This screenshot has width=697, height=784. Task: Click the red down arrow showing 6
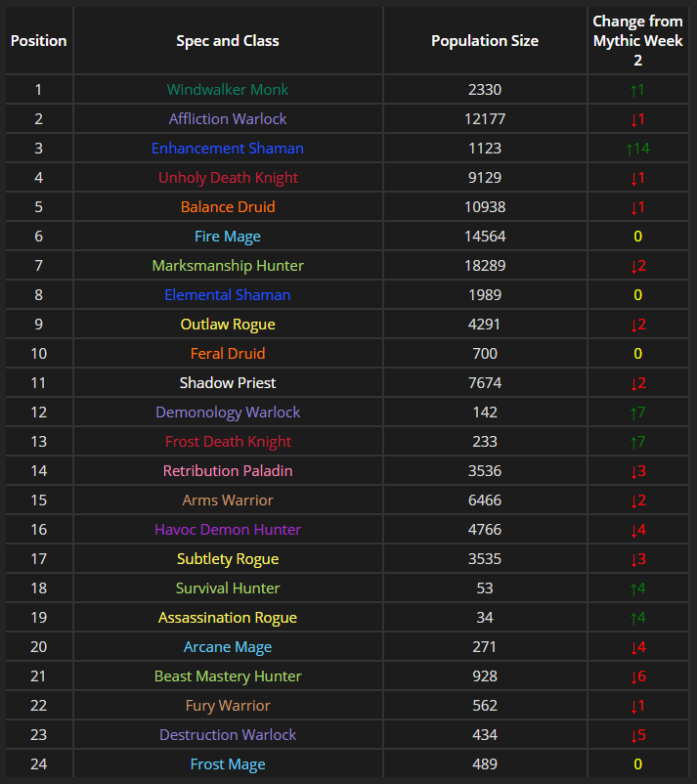tap(637, 676)
